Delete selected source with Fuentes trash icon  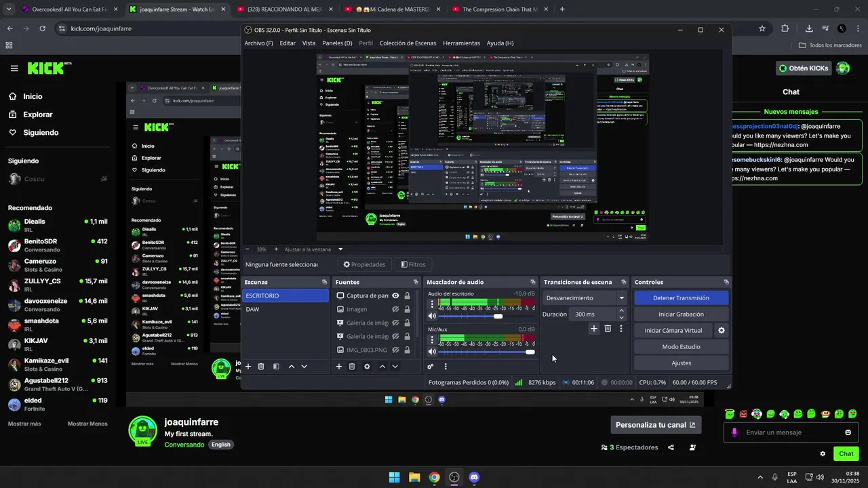(352, 367)
